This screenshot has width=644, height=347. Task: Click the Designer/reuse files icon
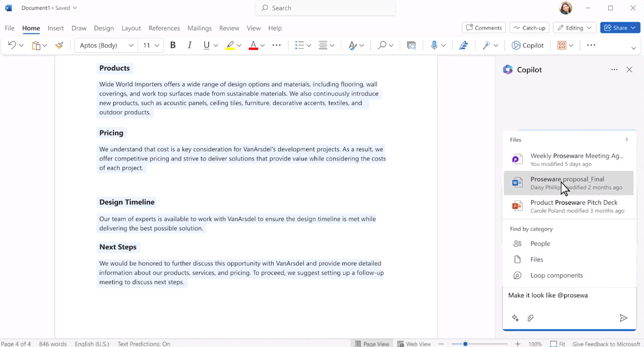coord(411,46)
